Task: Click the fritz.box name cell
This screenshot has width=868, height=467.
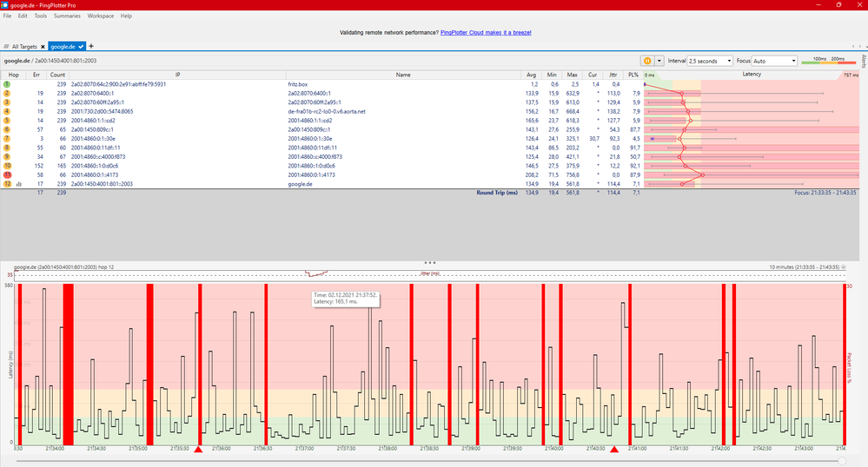Action: (x=298, y=85)
